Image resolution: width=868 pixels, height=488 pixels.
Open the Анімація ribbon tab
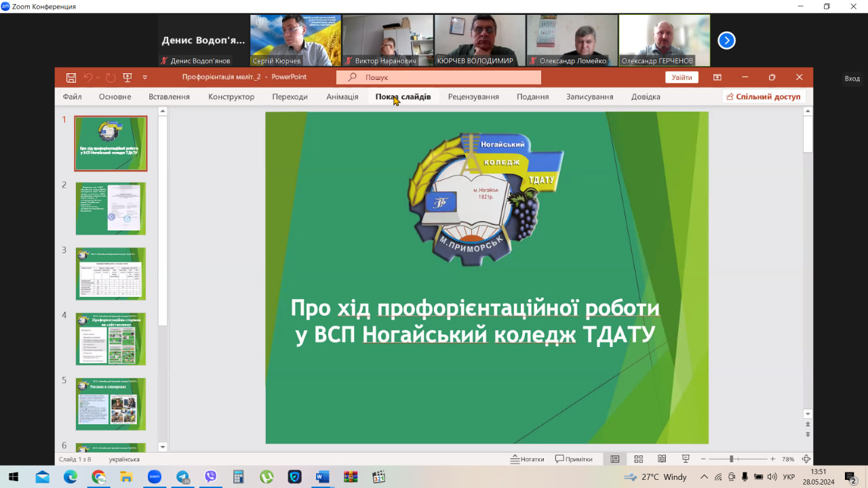342,97
